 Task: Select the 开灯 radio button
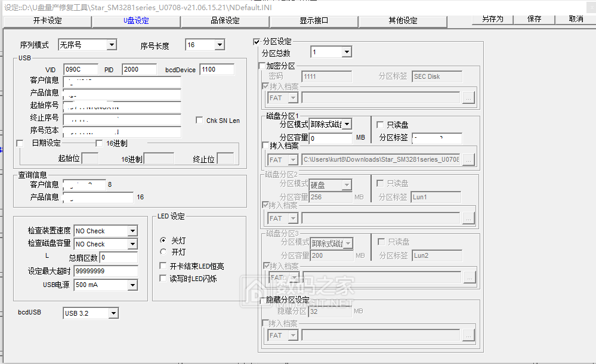[x=163, y=251]
